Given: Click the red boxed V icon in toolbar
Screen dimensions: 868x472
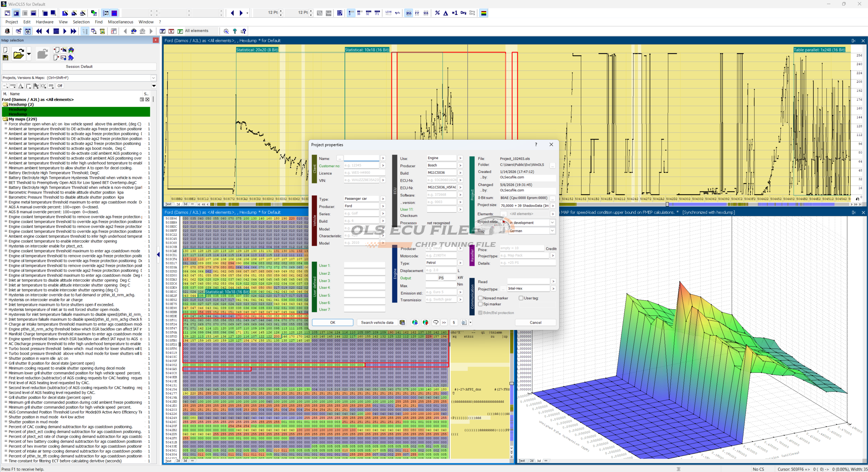Looking at the screenshot, I should tap(172, 31).
